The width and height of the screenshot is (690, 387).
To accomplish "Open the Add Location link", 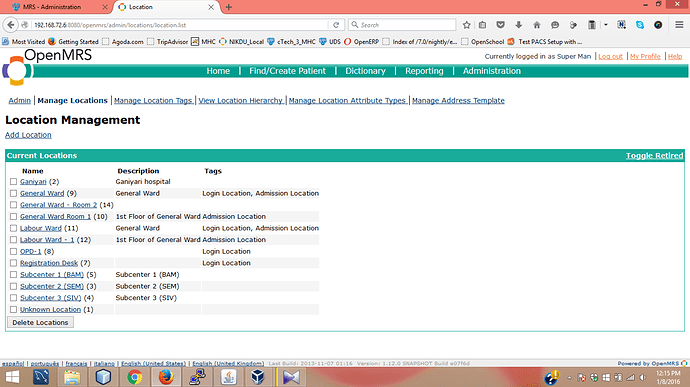I will 28,135.
